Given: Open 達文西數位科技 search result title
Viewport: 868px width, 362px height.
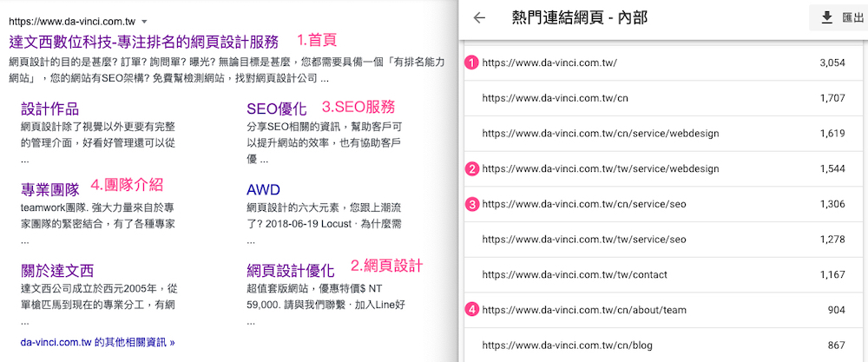Looking at the screenshot, I should 144,42.
